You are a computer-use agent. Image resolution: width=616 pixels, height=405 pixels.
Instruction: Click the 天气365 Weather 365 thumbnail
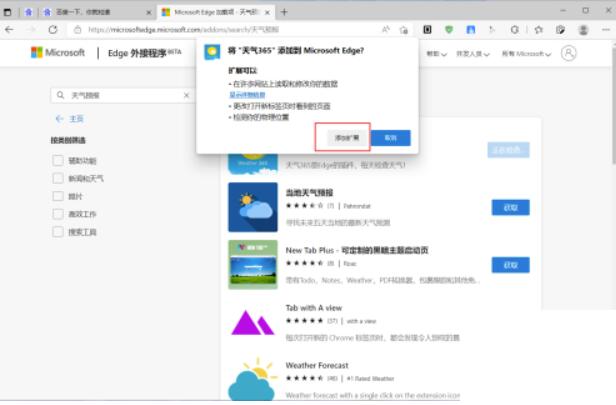click(253, 164)
